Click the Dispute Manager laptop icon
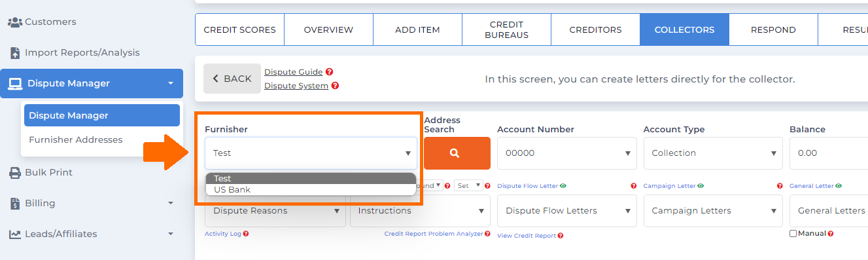 point(15,84)
